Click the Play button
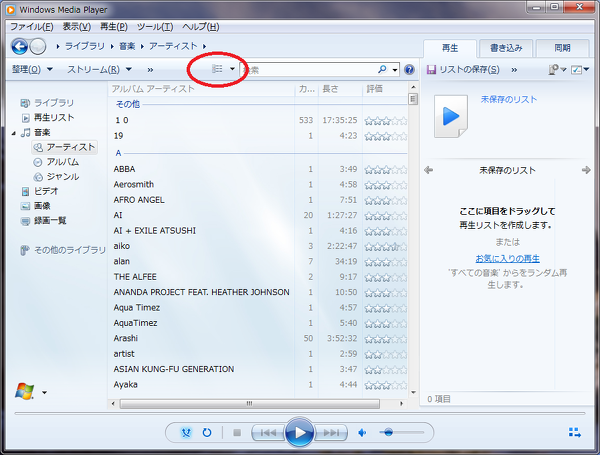Screen dimensions: 600x455 [x=299, y=433]
